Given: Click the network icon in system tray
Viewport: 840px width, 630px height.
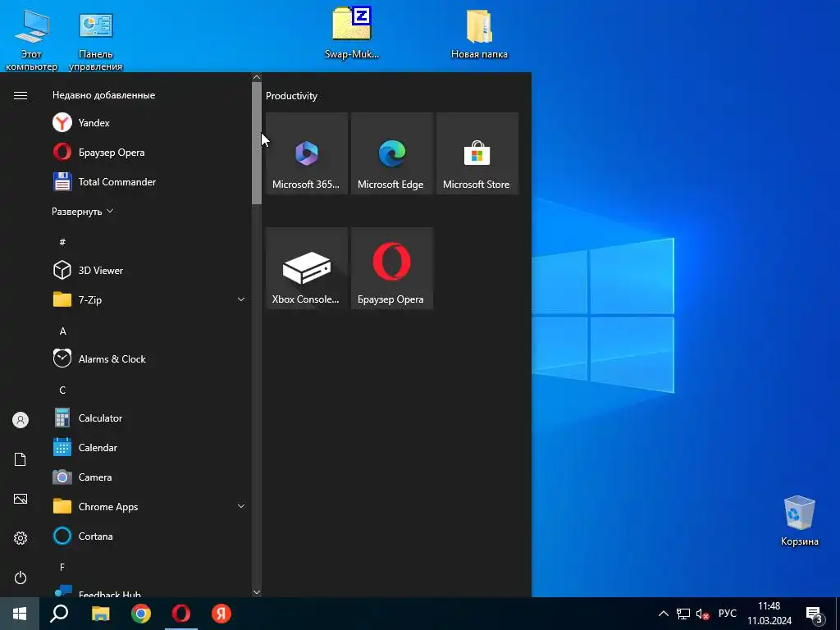Looking at the screenshot, I should tap(683, 614).
